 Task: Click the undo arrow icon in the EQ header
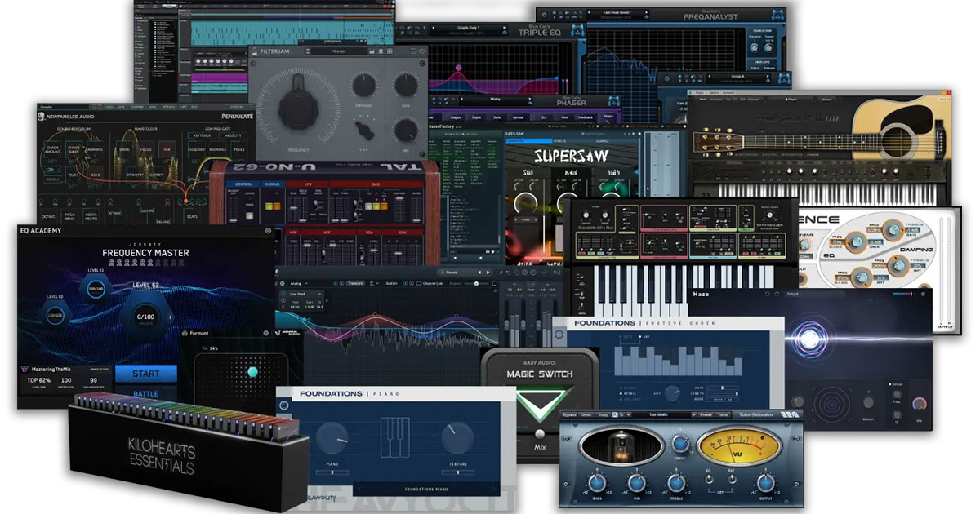click(508, 273)
